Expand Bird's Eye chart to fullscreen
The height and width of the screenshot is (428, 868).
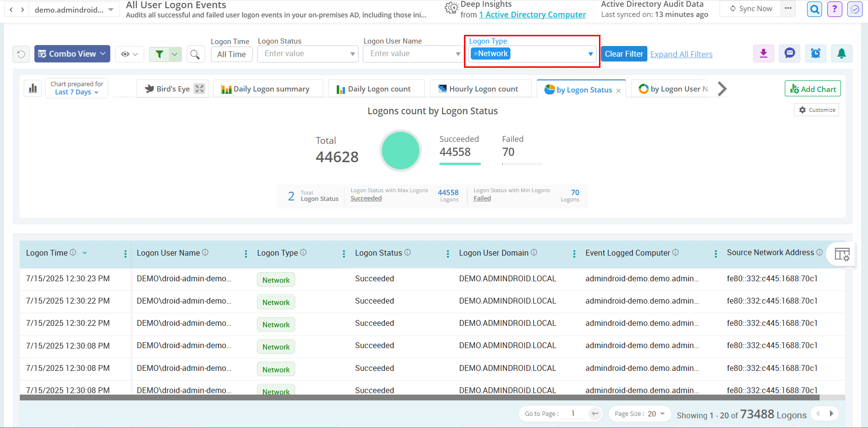[199, 89]
